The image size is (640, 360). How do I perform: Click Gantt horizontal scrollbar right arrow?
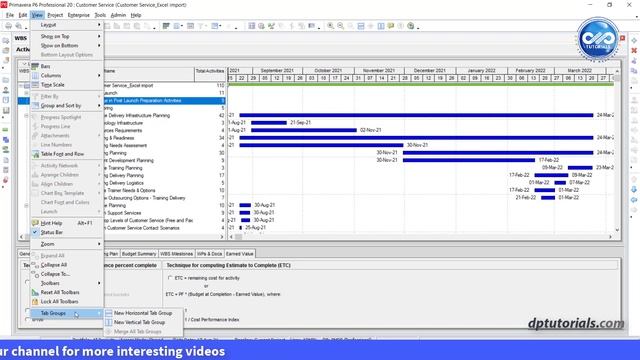click(611, 237)
